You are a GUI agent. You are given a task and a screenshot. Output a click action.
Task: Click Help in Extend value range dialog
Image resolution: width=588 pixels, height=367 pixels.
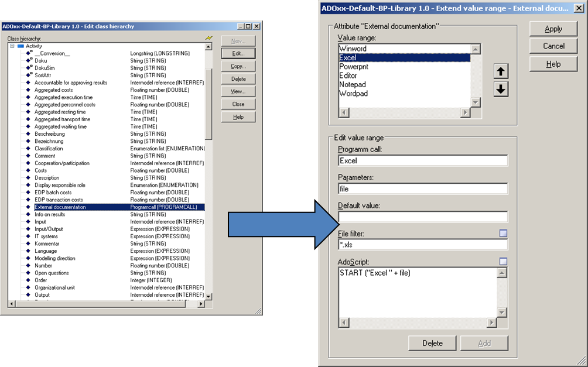pos(553,64)
